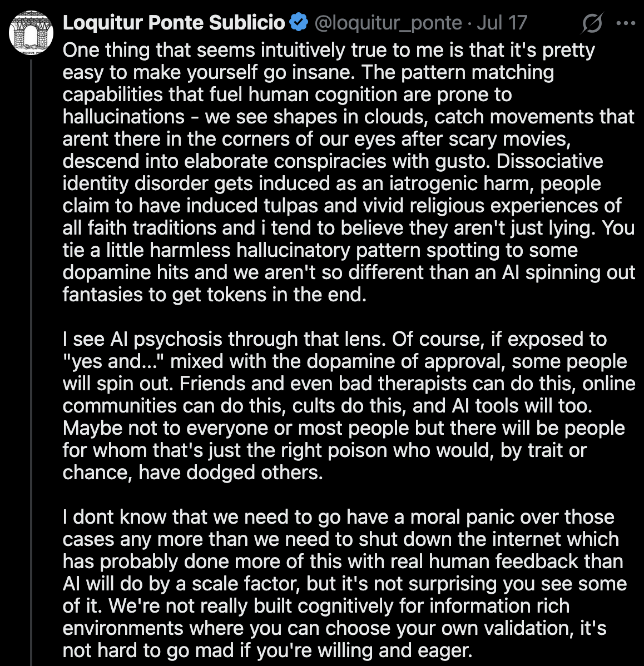644x666 pixels.
Task: Click the blue verified checkmark badge
Action: coord(299,23)
